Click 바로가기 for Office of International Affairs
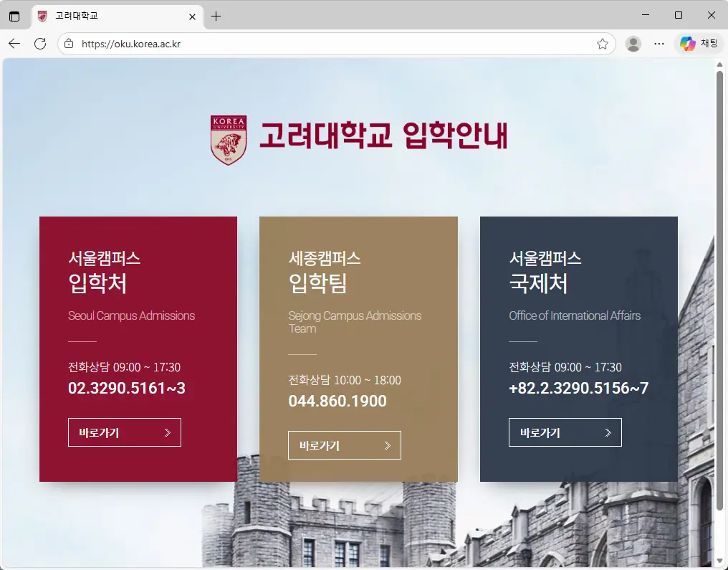728x570 pixels. pyautogui.click(x=565, y=432)
